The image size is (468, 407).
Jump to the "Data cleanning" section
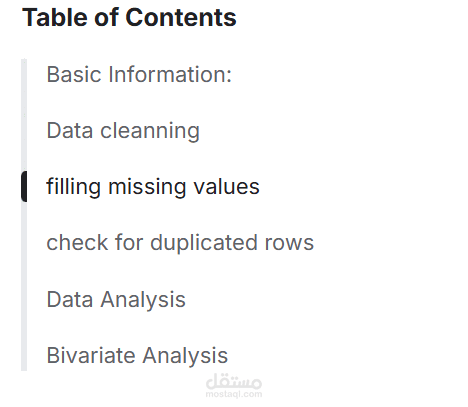(x=123, y=130)
